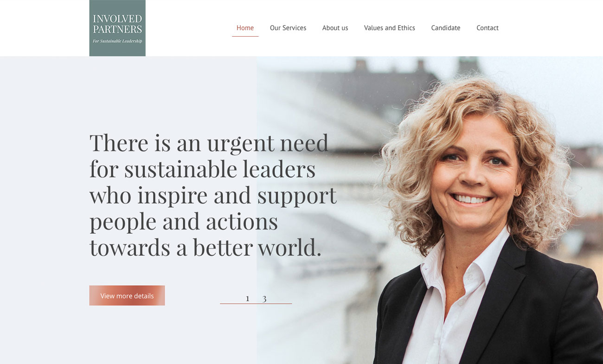Screen dimensions: 603x364
Task: Click the smiling woman's hero photo
Action: pos(482,218)
